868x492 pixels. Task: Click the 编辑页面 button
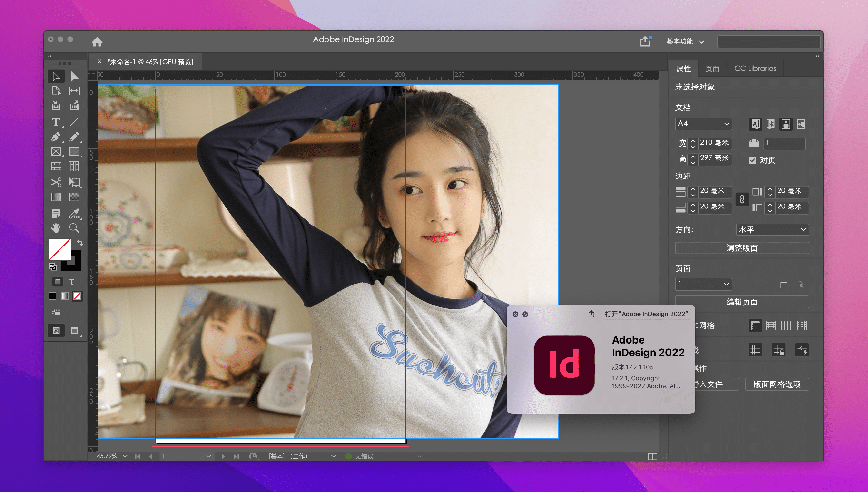[742, 302]
